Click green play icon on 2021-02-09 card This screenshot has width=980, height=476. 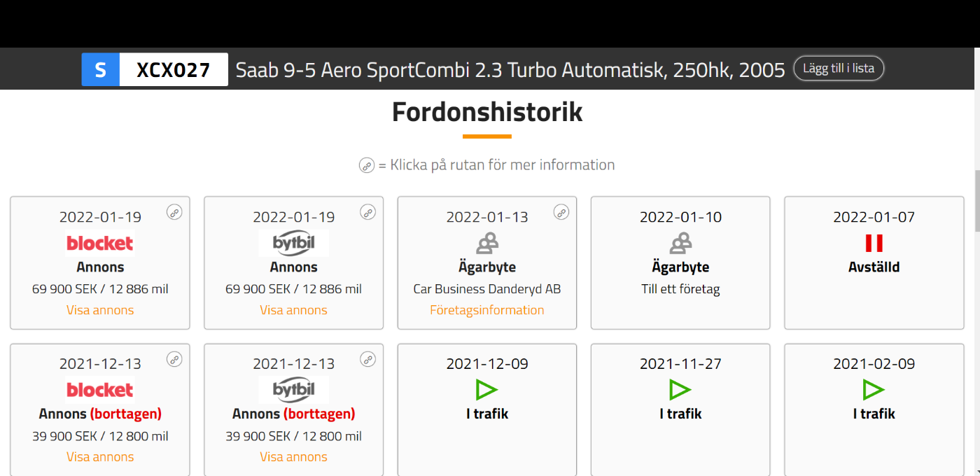[874, 389]
